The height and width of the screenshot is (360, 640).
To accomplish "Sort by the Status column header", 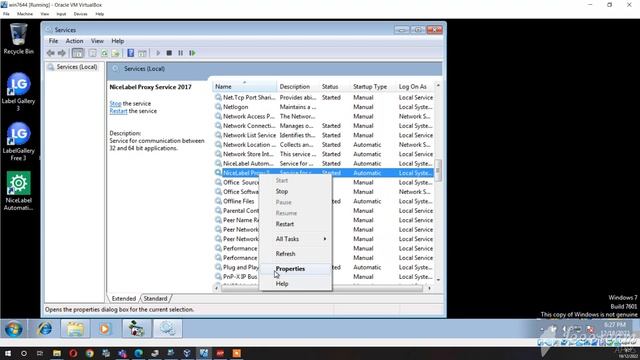I will (x=334, y=87).
